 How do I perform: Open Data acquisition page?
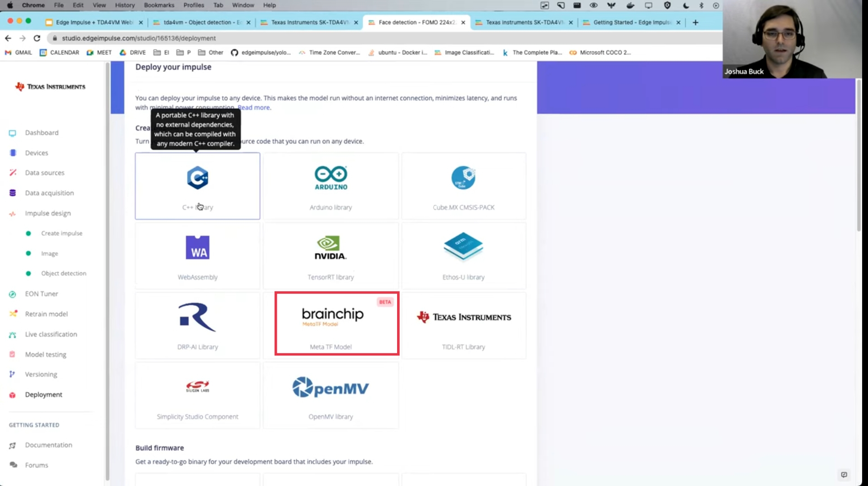pyautogui.click(x=50, y=193)
